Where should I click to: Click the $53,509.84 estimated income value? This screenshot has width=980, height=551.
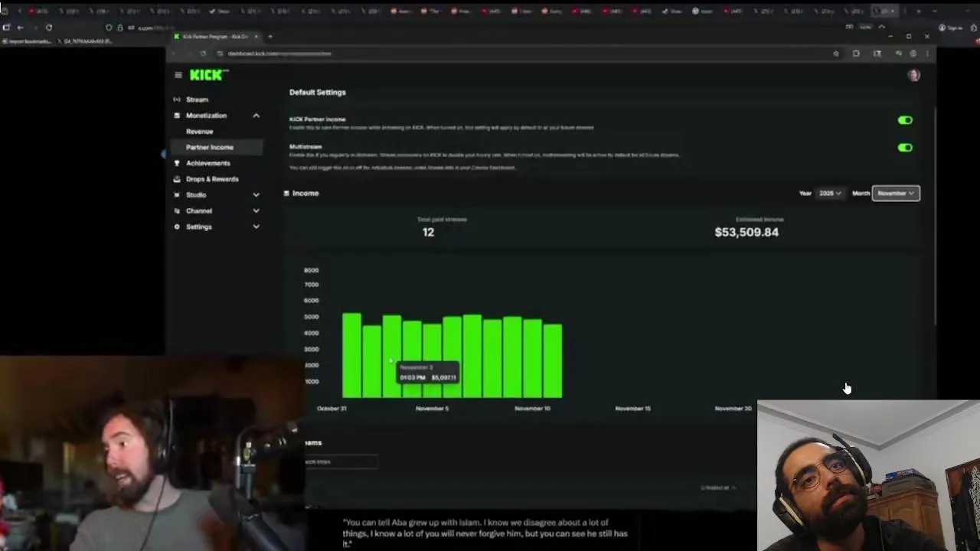[x=746, y=232]
